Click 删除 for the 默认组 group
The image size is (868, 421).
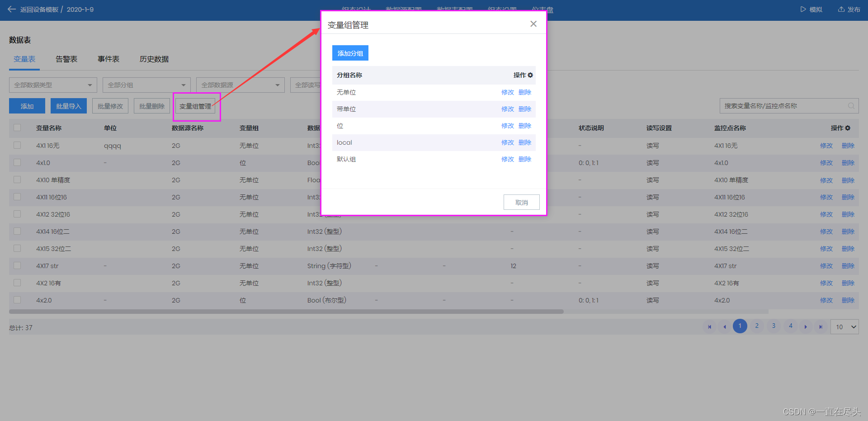(525, 159)
